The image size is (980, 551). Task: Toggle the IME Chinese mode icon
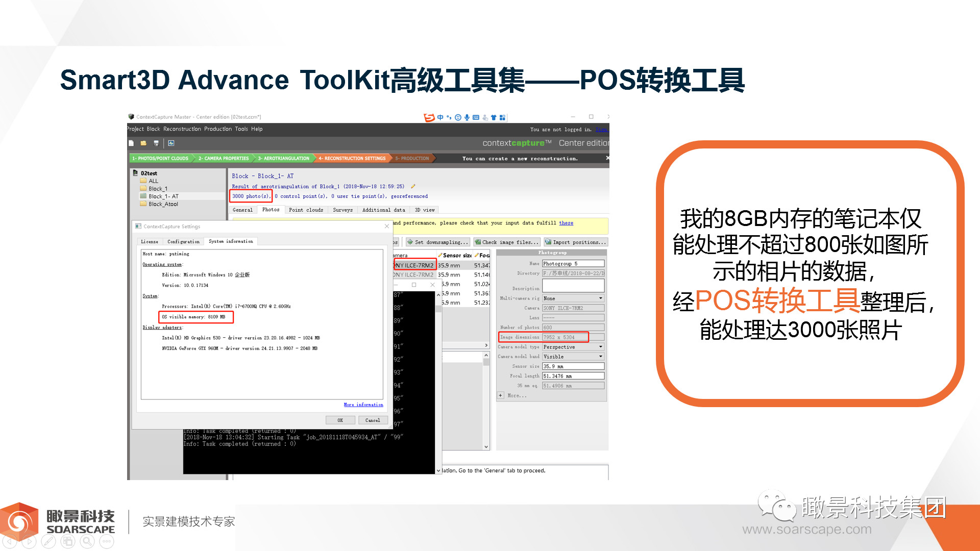point(440,117)
